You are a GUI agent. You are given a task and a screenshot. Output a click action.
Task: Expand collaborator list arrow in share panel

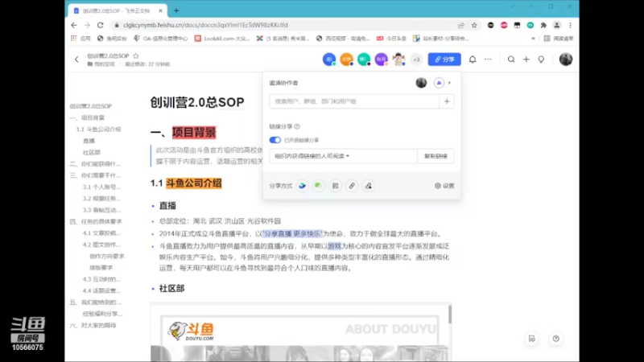(x=449, y=83)
